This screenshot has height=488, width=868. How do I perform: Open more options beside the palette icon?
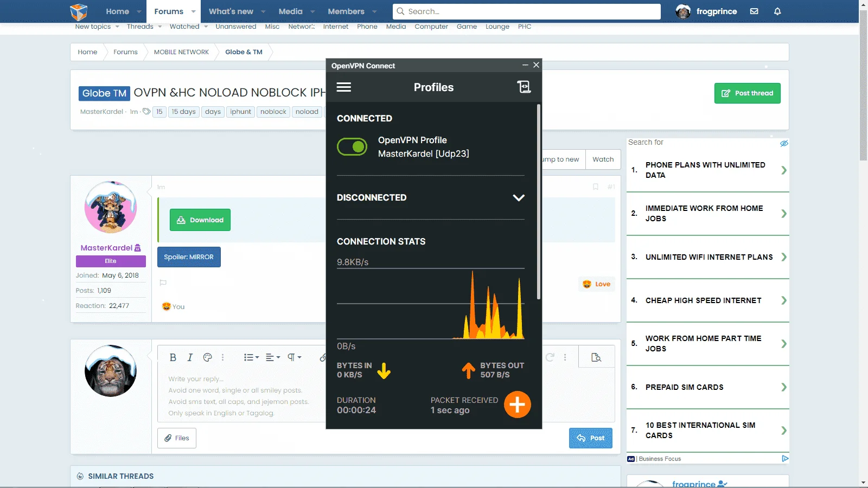tap(222, 357)
